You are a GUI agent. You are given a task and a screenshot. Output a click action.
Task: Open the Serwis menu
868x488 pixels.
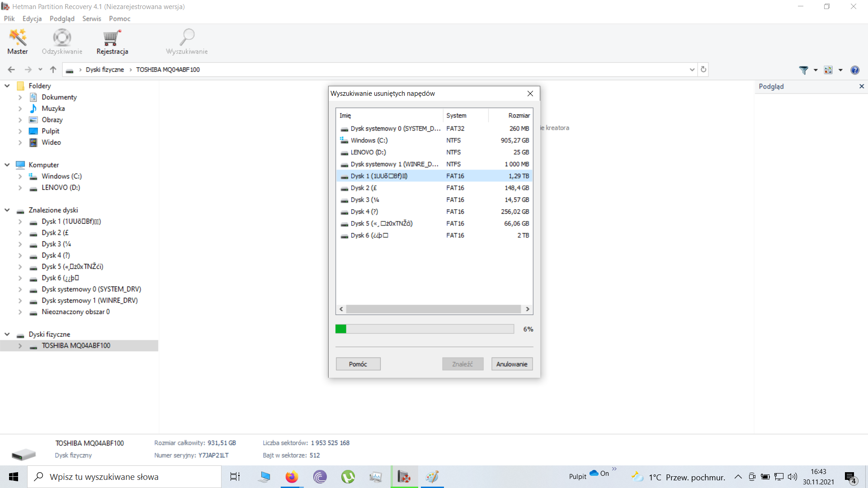(91, 19)
